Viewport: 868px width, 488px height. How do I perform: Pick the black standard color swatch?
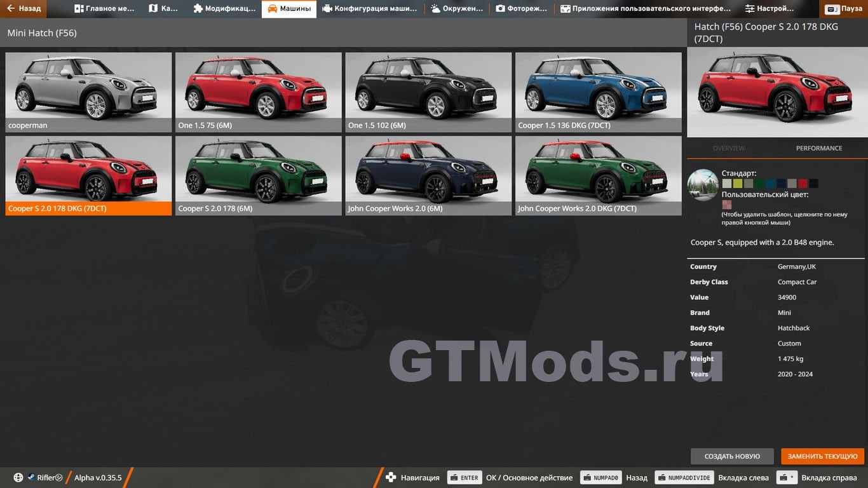pos(813,184)
